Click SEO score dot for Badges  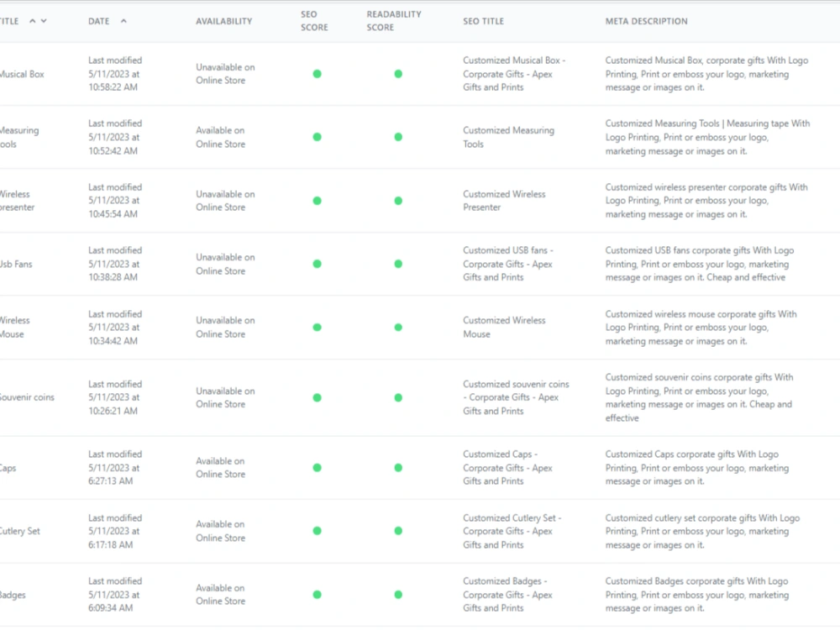pos(318,595)
